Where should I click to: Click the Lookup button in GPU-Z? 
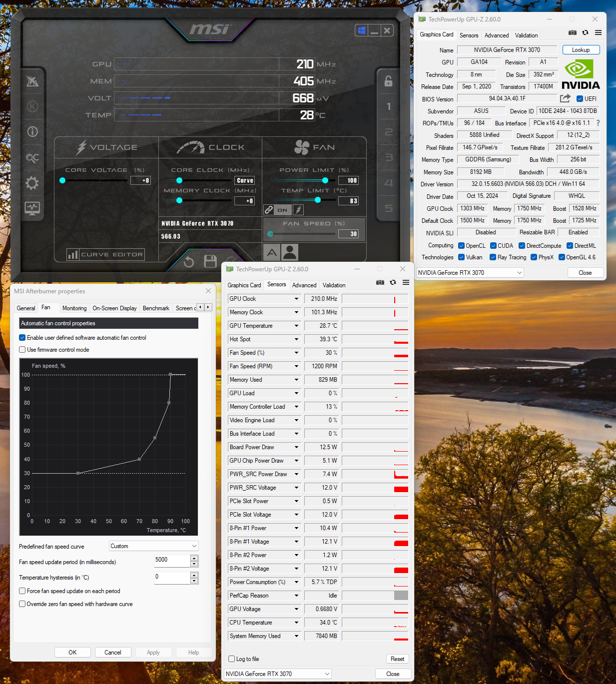pos(581,50)
